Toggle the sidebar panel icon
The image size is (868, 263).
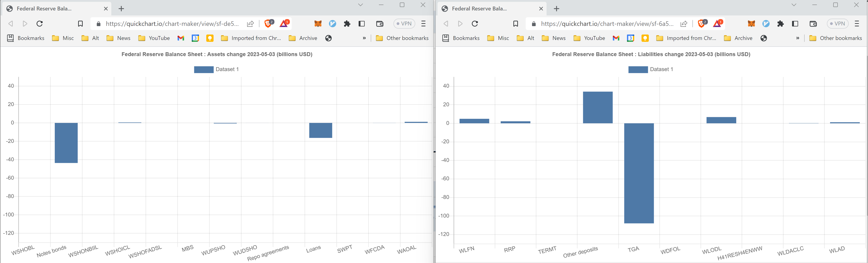tap(362, 24)
